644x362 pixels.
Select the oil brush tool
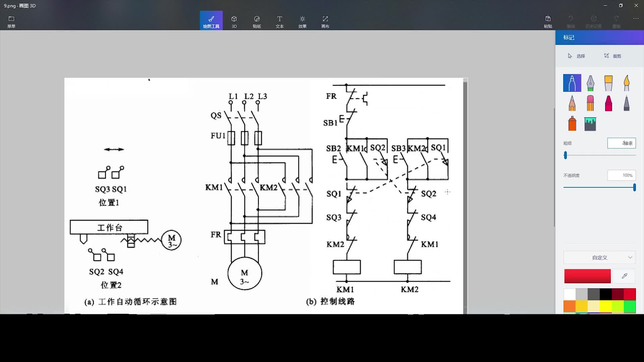[x=608, y=83]
